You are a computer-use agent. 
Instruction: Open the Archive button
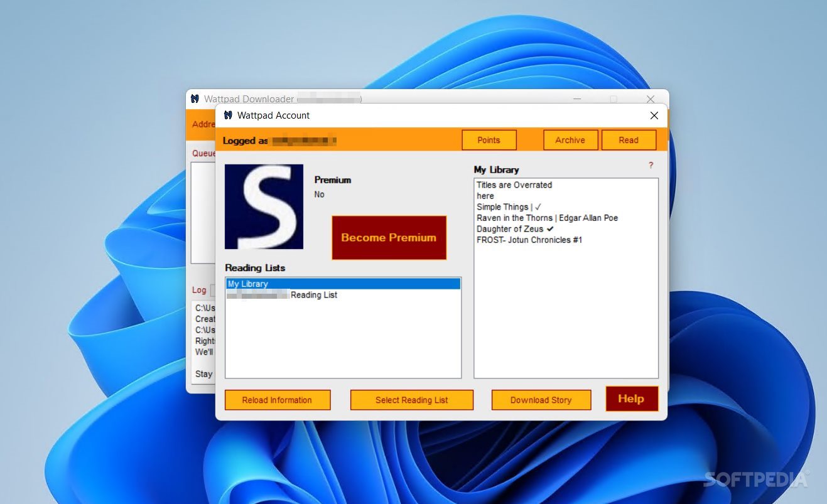click(570, 140)
